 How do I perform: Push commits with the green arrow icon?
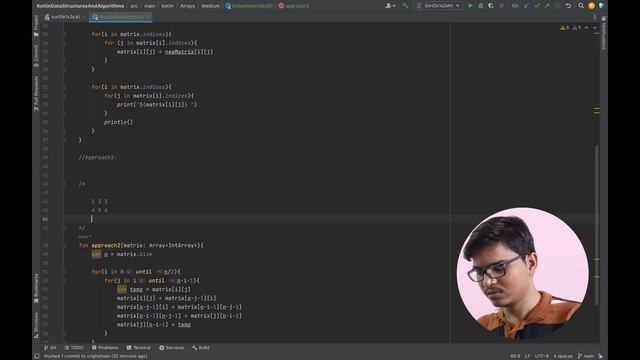[x=547, y=6]
